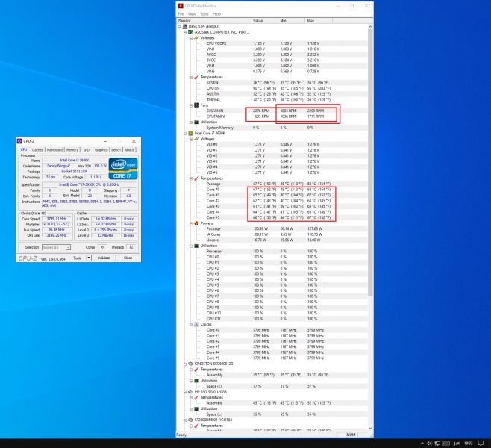
Task: Open the View menu in HWMonitor
Action: [192, 13]
